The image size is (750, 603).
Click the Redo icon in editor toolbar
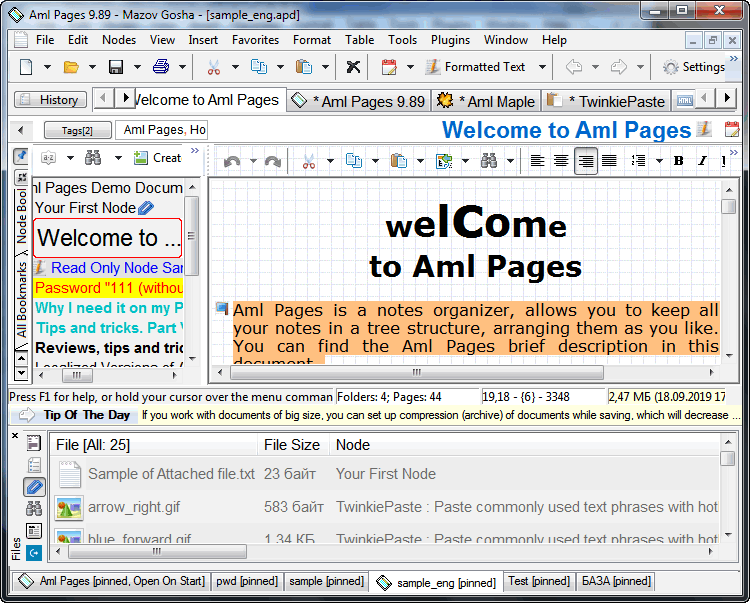[273, 161]
